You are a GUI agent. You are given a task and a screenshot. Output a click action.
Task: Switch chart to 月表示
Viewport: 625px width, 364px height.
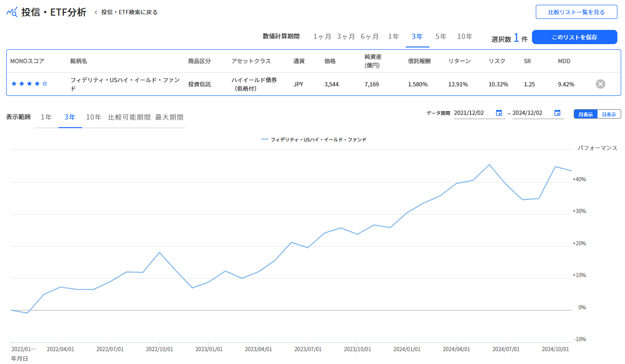pos(585,114)
